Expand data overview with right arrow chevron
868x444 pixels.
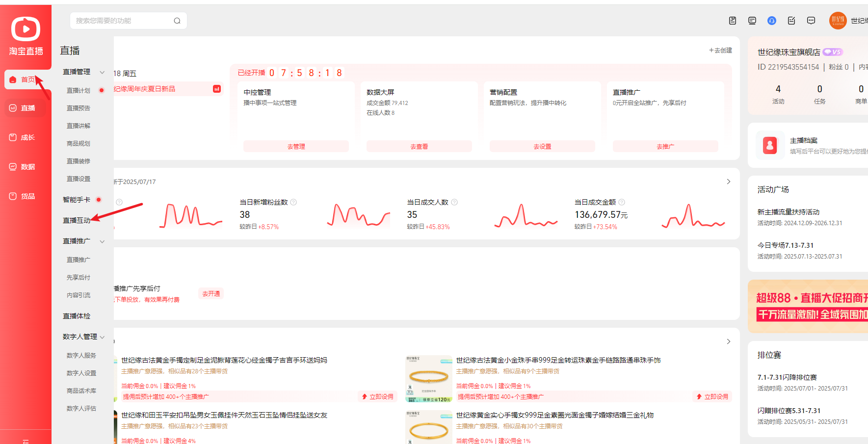tap(729, 182)
